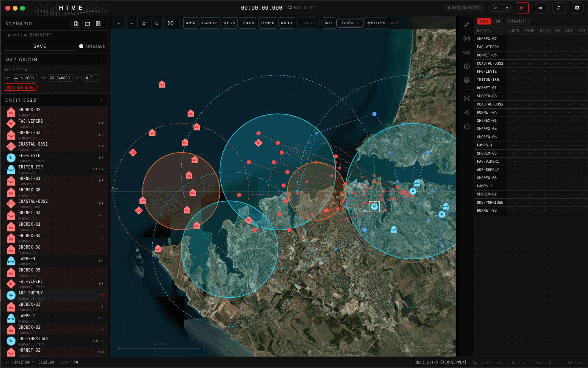The image size is (588, 368).
Task: Click SET ORIGIN button
Action: point(20,87)
